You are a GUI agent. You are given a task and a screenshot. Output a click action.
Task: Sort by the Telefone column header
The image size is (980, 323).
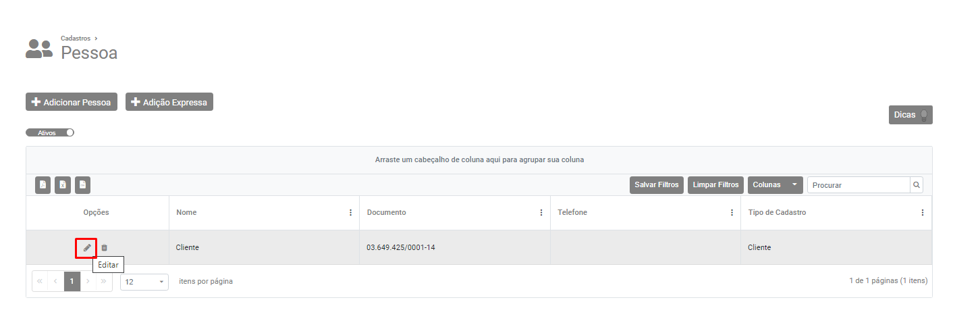[x=572, y=212]
